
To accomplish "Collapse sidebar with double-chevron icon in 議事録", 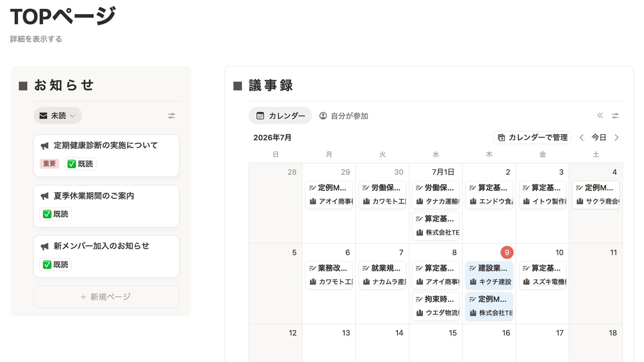I will pos(600,116).
